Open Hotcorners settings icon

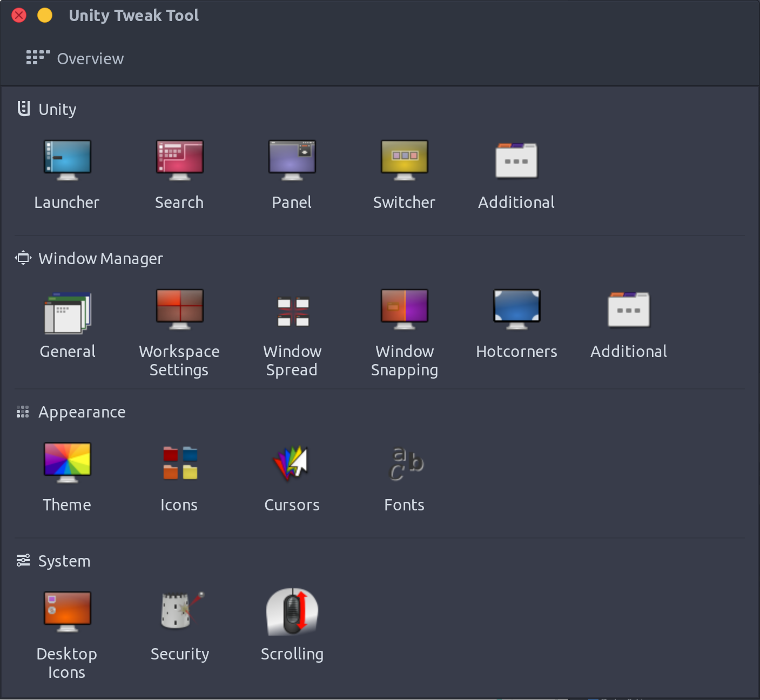(x=516, y=310)
